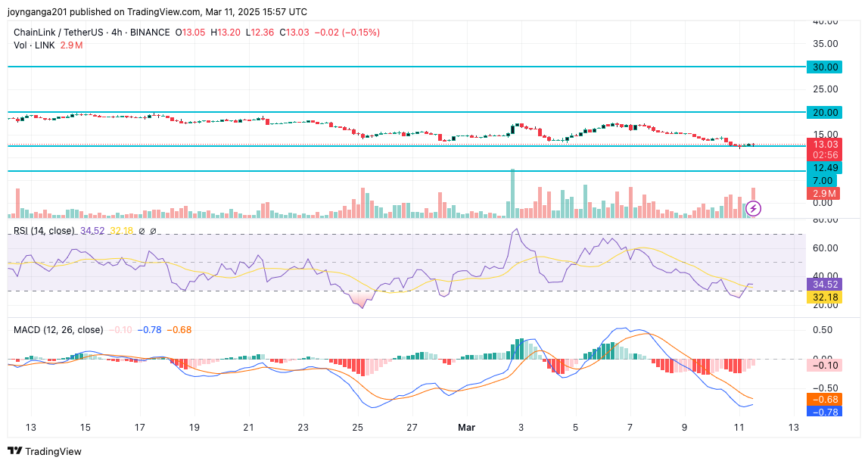Click date 23 on the time axis
Image resolution: width=868 pixels, height=464 pixels.
(x=303, y=428)
